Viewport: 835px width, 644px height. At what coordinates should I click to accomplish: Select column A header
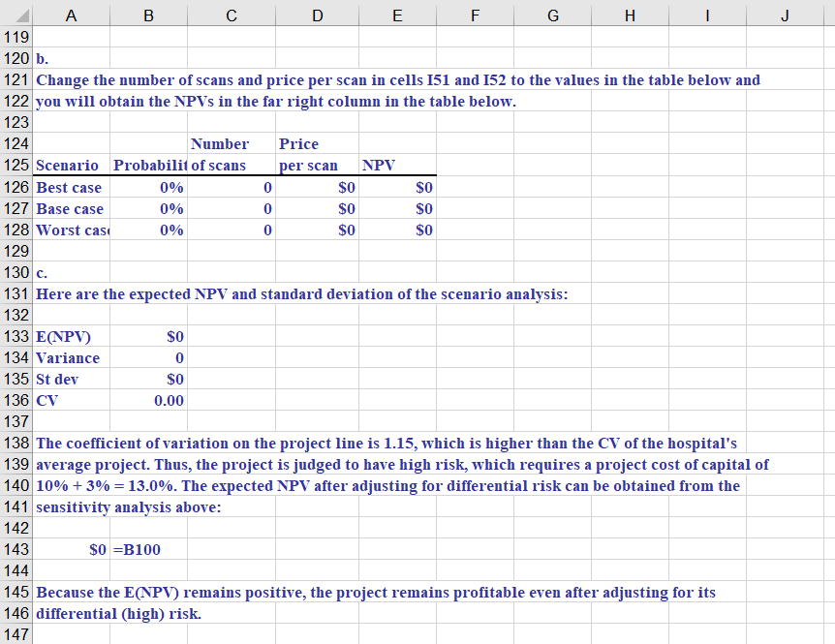tap(72, 15)
